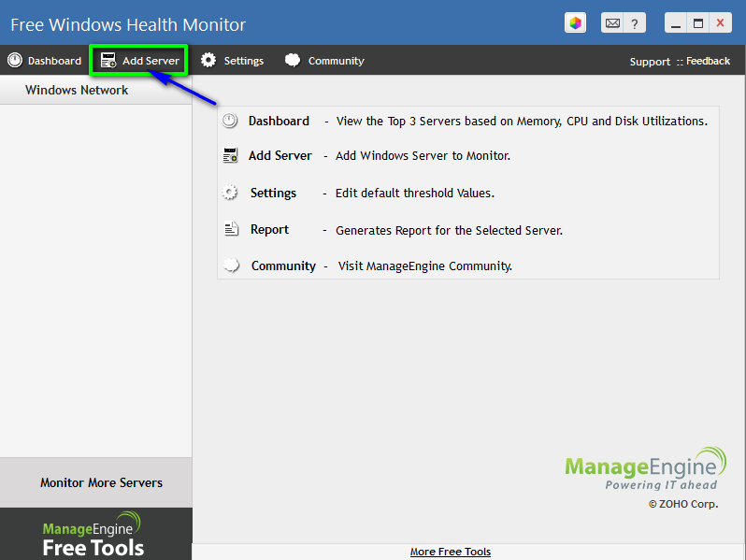Open the More Free Tools link
Viewport: 746px width, 560px height.
[x=450, y=552]
